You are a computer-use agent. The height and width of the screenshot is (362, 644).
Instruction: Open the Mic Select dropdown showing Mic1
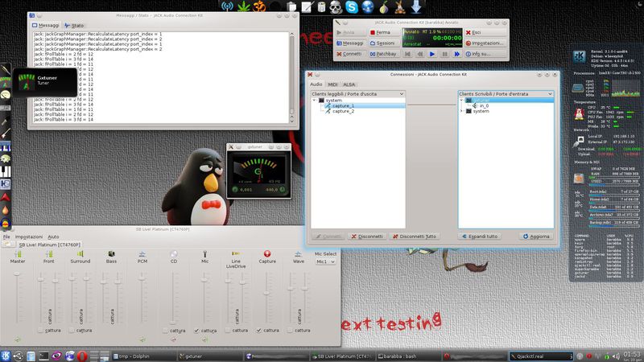(325, 261)
